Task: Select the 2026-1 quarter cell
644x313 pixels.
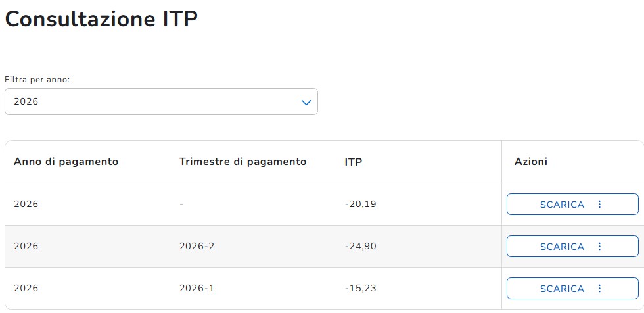Action: point(196,289)
